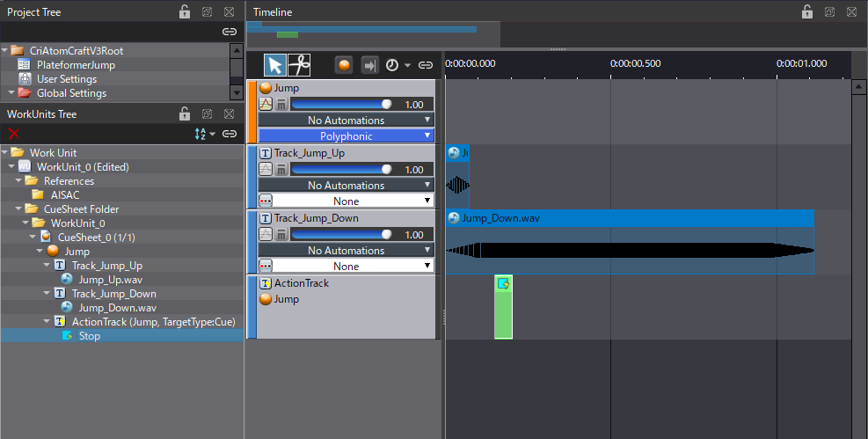Select Jump cue in WorkUnits Tree
This screenshot has height=439, width=868.
[x=77, y=252]
